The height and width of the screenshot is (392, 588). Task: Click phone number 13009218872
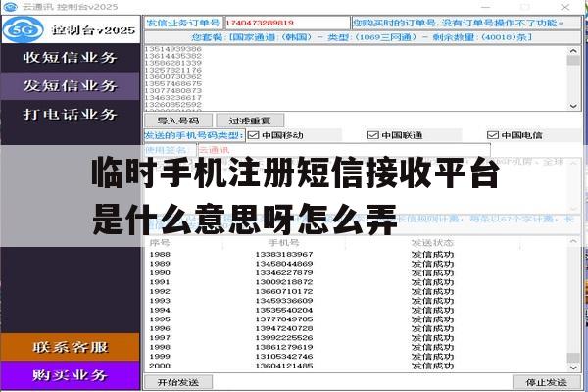[284, 282]
